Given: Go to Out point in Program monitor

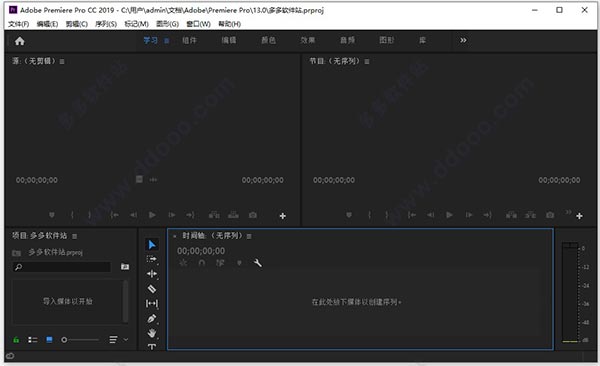Looking at the screenshot, I should point(487,215).
